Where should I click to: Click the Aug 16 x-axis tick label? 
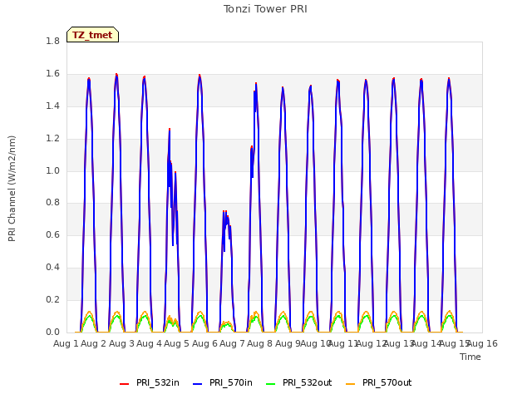click(482, 343)
